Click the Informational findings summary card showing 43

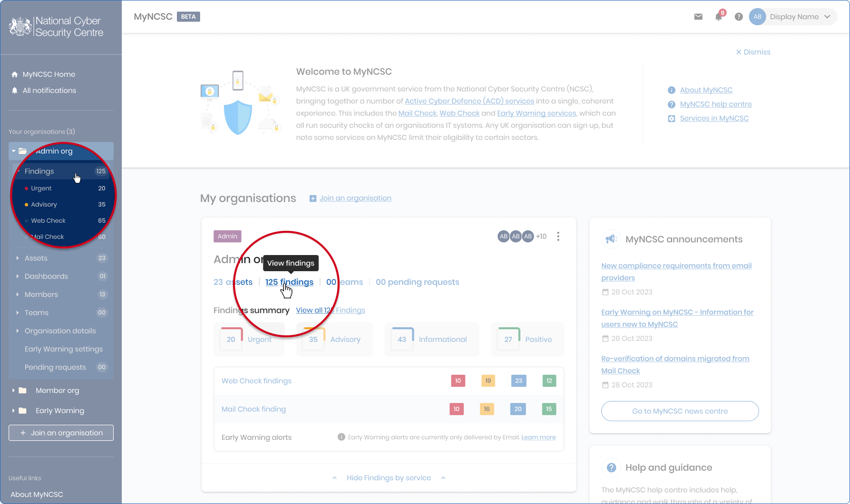pyautogui.click(x=432, y=339)
